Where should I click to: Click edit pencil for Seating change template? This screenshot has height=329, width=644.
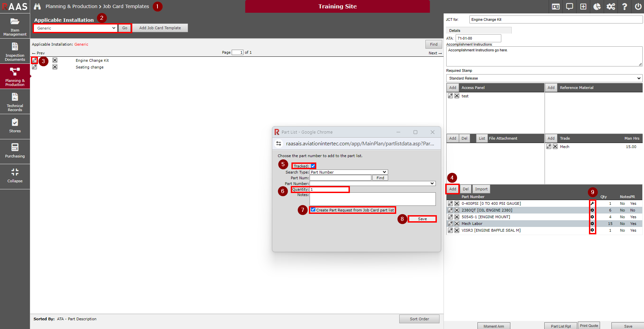(35, 67)
